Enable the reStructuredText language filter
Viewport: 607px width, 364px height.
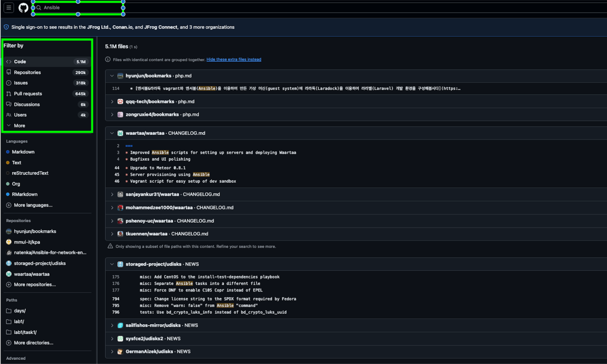(30, 173)
